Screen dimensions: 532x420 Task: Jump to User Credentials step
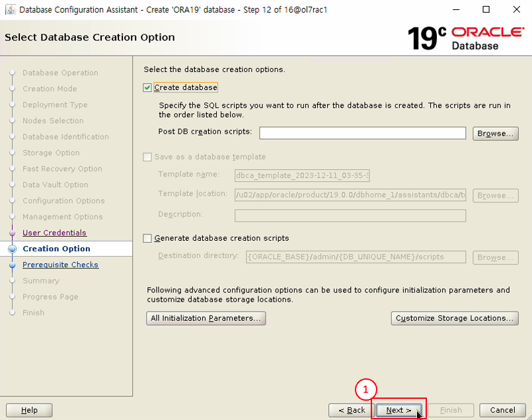(55, 233)
